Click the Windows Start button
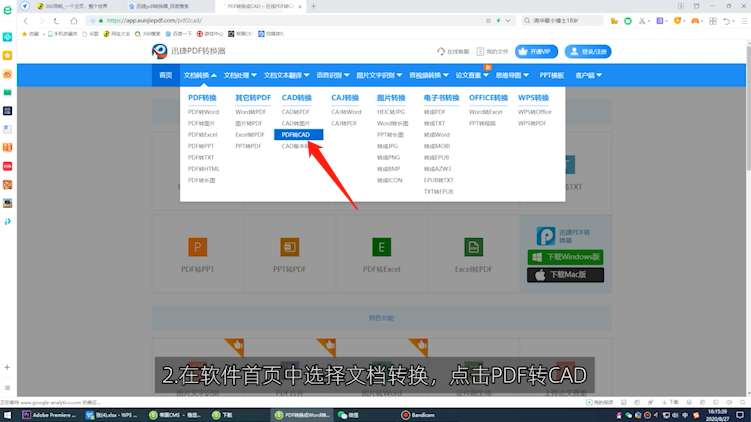The image size is (751, 422). point(8,415)
